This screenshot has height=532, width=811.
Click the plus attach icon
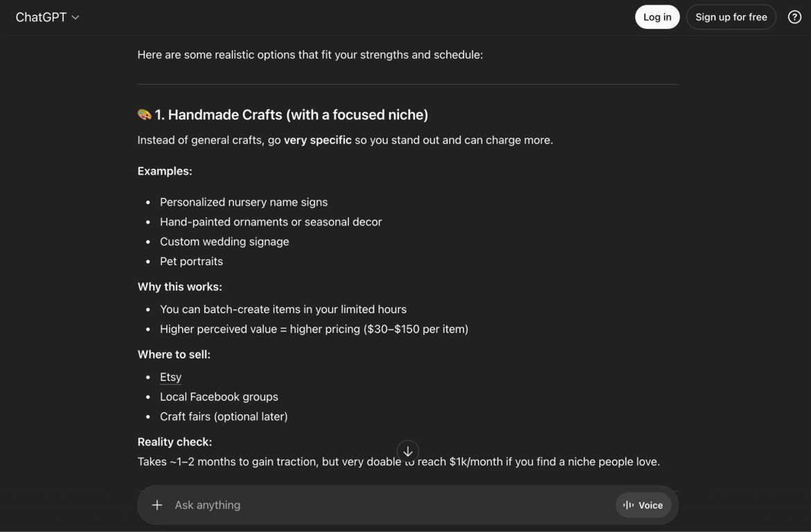[157, 505]
